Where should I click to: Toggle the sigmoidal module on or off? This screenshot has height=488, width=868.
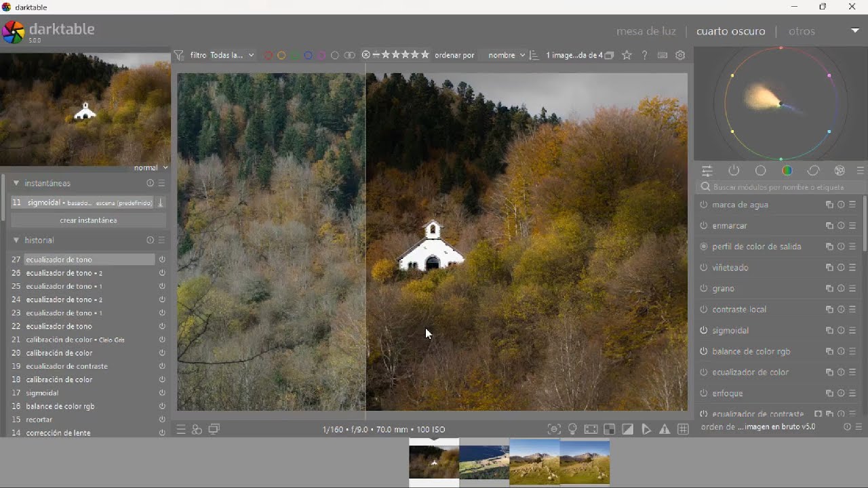coord(703,331)
